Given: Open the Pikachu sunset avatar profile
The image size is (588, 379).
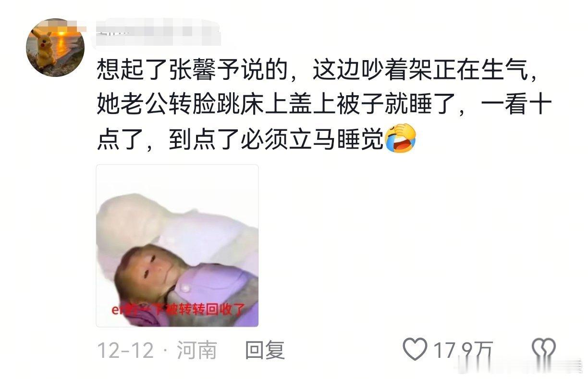Looking at the screenshot, I should 55,48.
